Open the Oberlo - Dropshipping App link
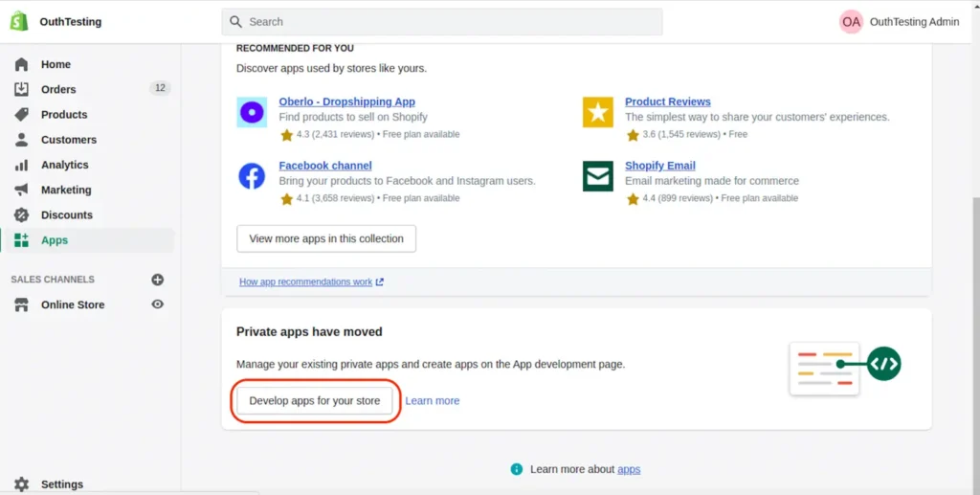 (346, 101)
